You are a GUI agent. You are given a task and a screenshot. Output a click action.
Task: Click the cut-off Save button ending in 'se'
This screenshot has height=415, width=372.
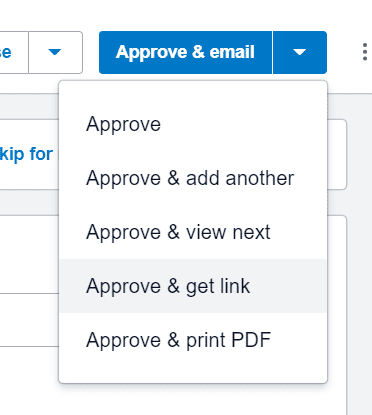point(14,52)
